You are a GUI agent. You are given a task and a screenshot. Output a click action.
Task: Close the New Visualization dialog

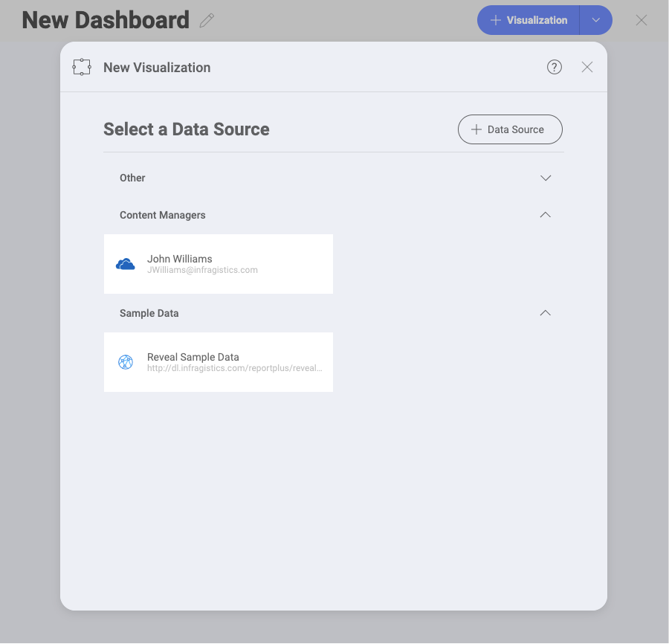pyautogui.click(x=587, y=67)
